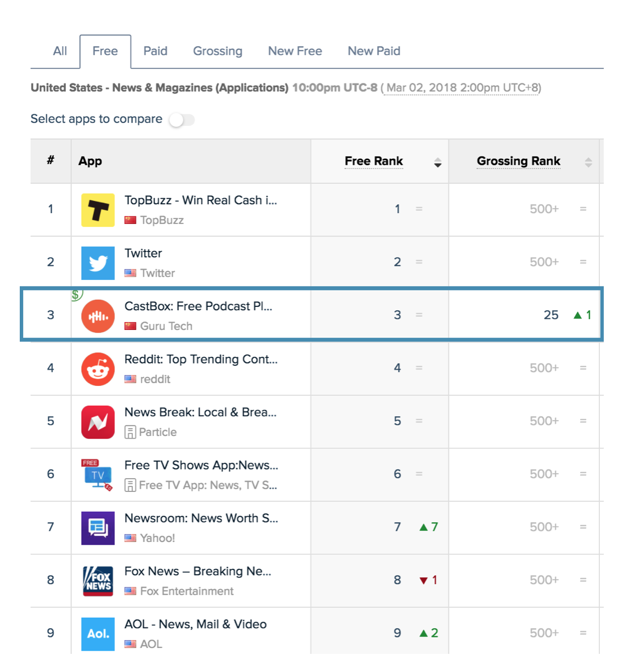Image resolution: width=629 pixels, height=672 pixels.
Task: Click the Free TV Shows app icon
Action: click(x=98, y=475)
